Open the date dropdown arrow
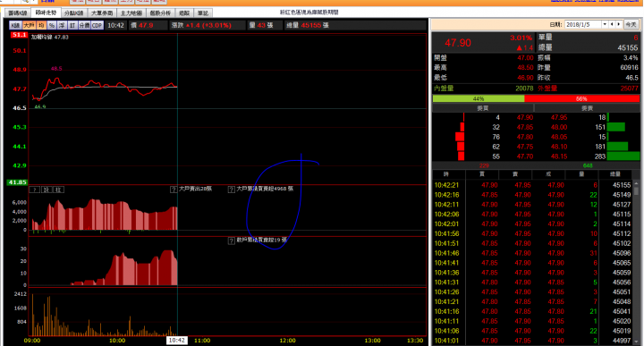The image size is (644, 346). tap(605, 25)
